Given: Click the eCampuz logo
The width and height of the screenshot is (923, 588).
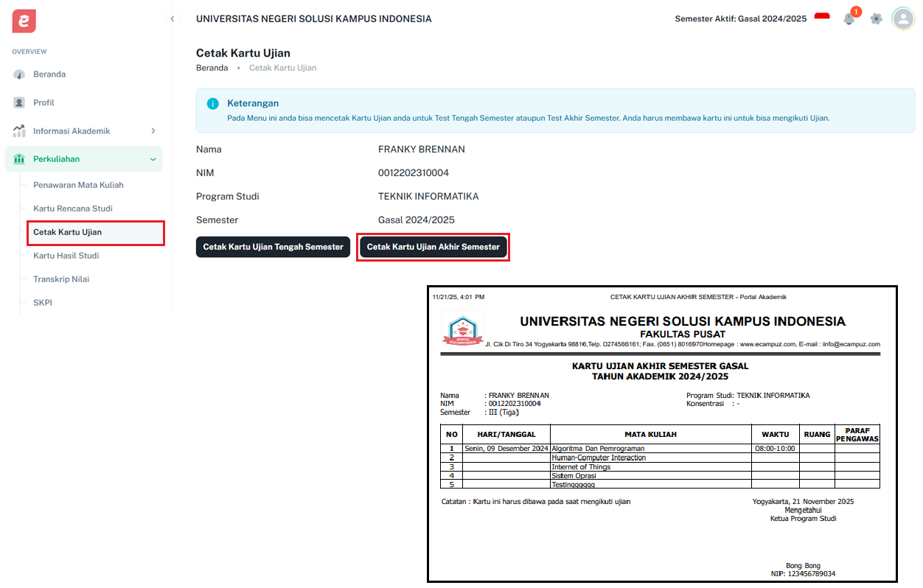Looking at the screenshot, I should 23,21.
